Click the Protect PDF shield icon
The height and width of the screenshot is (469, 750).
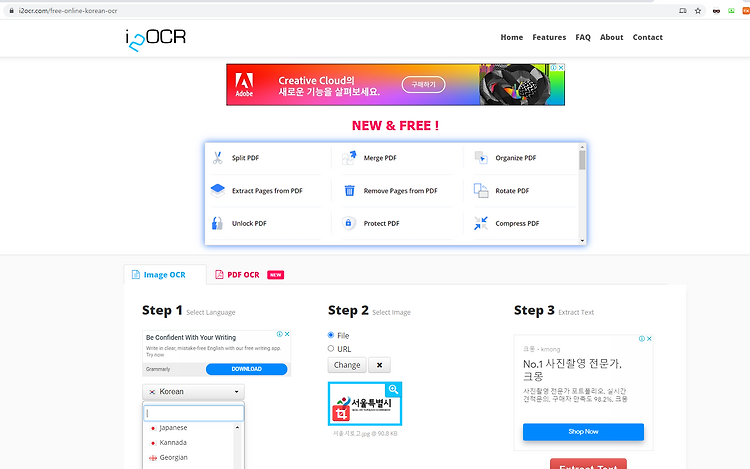[x=349, y=223]
